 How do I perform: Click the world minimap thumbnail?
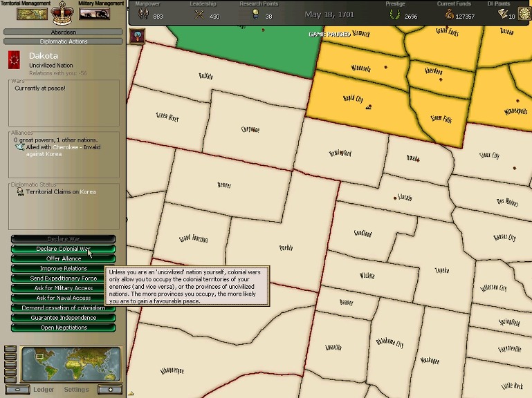pos(71,363)
